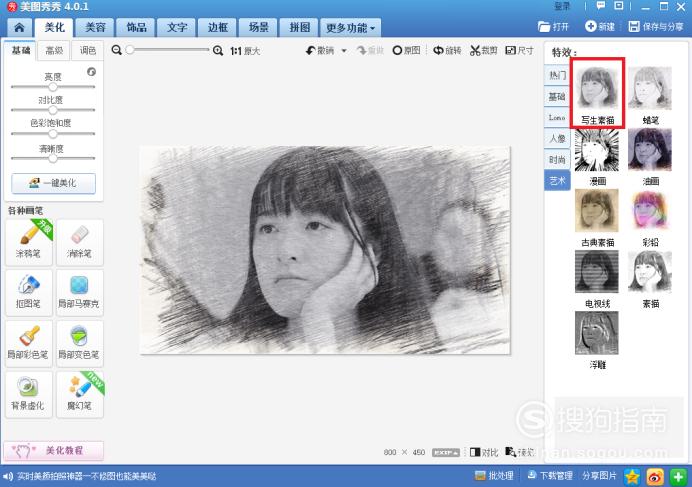Viewport: 692px width, 487px height.
Task: Select the 涂鸦笔 graffiti pen tool
Action: 29,242
